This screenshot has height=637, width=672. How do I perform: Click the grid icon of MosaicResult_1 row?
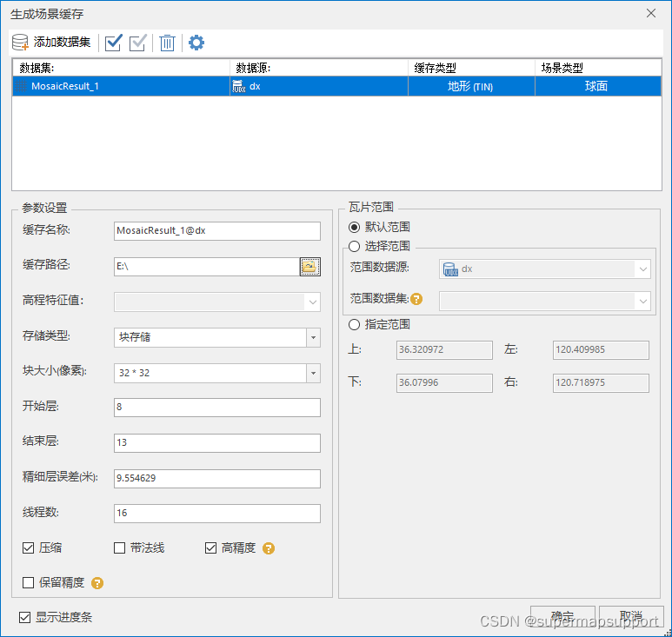(x=21, y=86)
